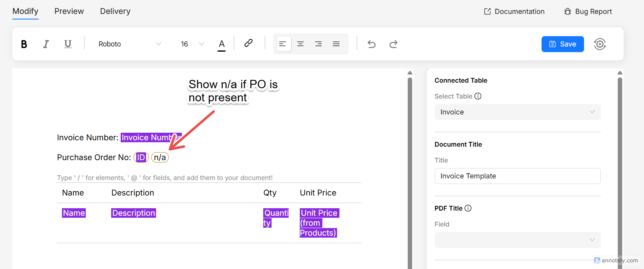This screenshot has height=269, width=644.
Task: Click the PDF Title info icon
Action: [468, 208]
